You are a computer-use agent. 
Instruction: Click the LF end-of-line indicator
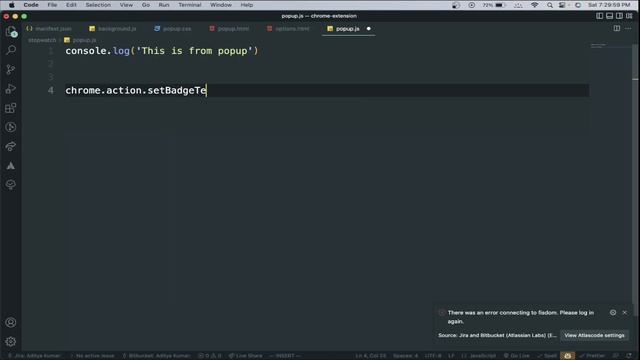451,356
